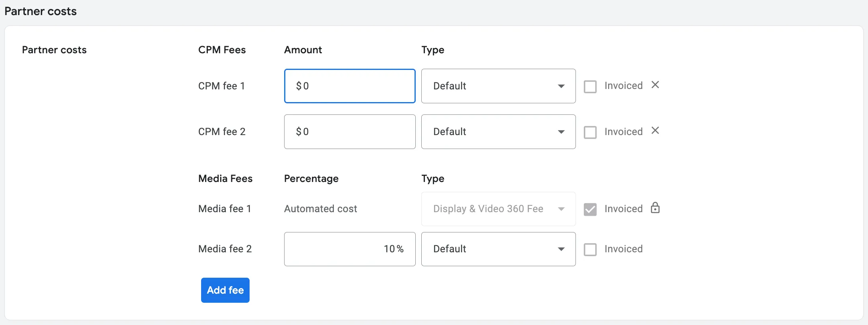Remove CPM fee 1 with X icon
868x325 pixels.
point(655,85)
